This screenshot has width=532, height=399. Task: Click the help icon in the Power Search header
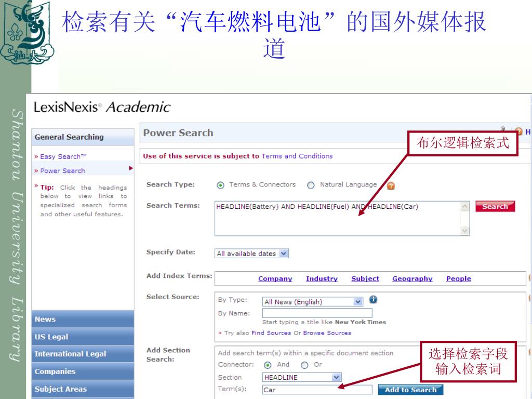[518, 131]
